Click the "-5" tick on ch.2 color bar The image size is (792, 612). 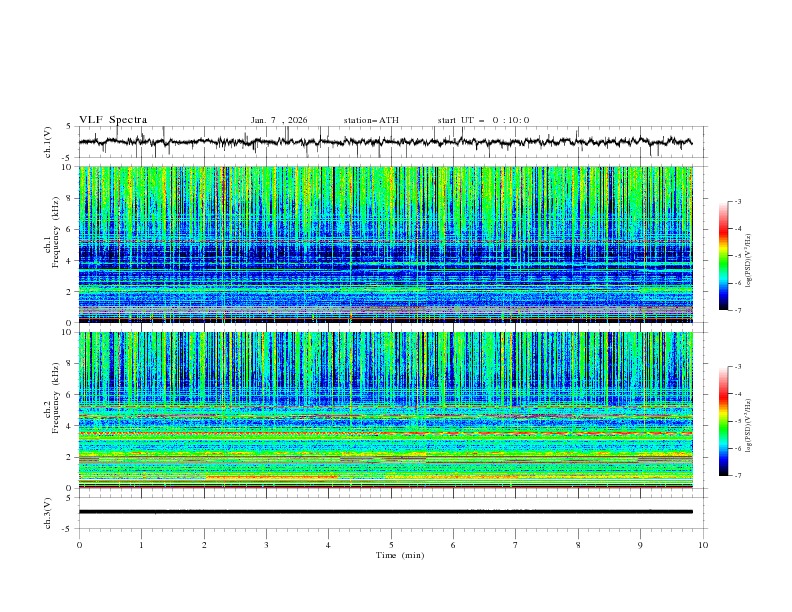738,421
